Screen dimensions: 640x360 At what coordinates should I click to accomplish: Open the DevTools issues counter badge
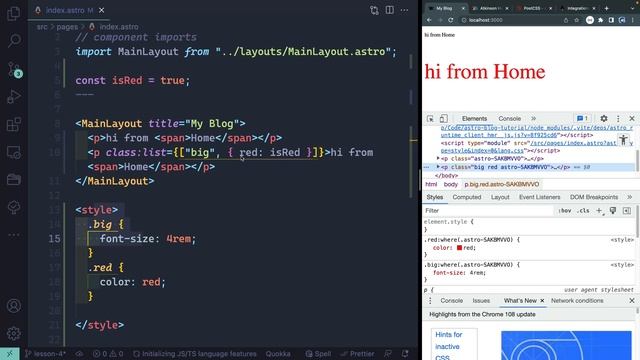pos(582,118)
